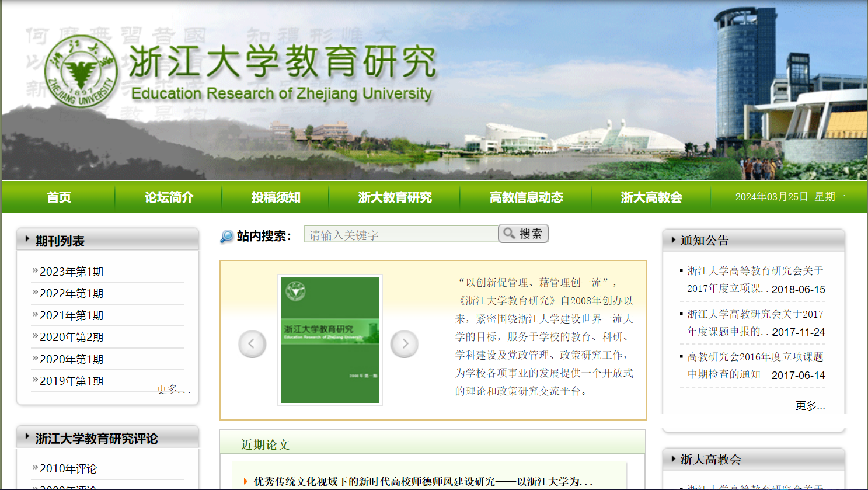This screenshot has width=868, height=490.
Task: Click the 通知公告 panel header
Action: pyautogui.click(x=754, y=240)
